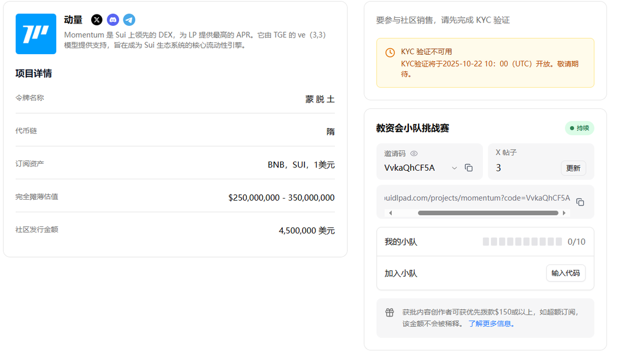Click the subscription assets value BNB，SUI，1美元
The image size is (644, 352).
tap(301, 165)
